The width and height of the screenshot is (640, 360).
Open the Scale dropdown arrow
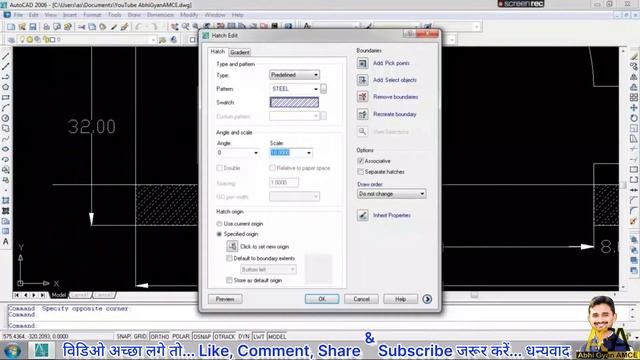coord(309,153)
